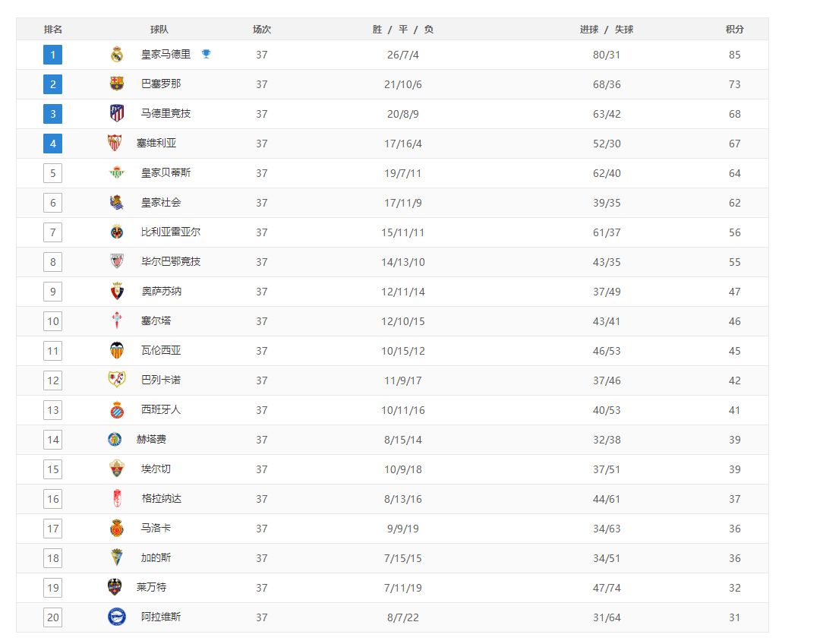Click the trophy icon beside 皇家马德里
This screenshot has width=820, height=644.
click(206, 53)
